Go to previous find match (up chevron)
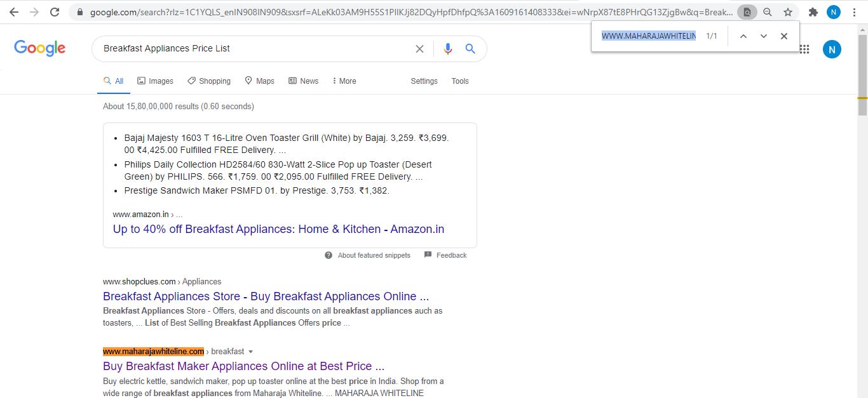 pyautogui.click(x=743, y=36)
